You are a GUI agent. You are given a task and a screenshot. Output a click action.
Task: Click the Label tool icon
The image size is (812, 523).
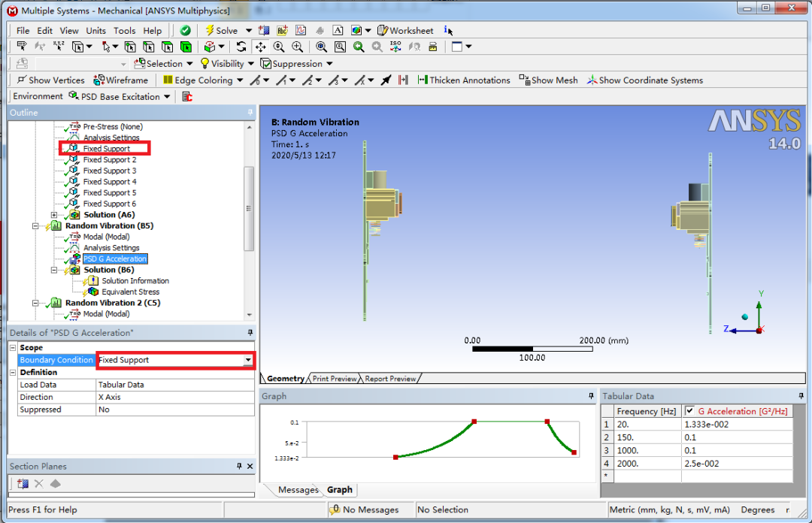pos(21,47)
